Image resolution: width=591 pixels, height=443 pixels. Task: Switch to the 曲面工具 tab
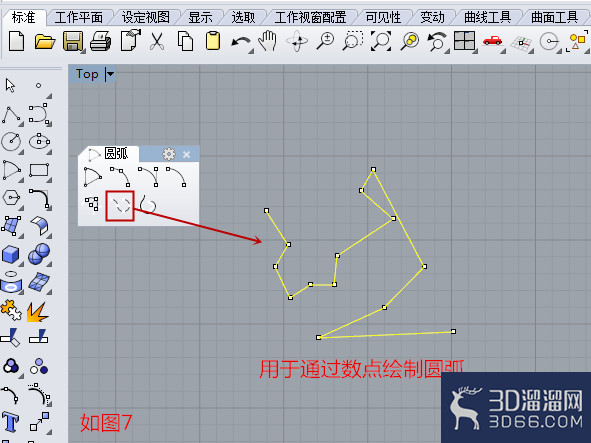tap(554, 17)
